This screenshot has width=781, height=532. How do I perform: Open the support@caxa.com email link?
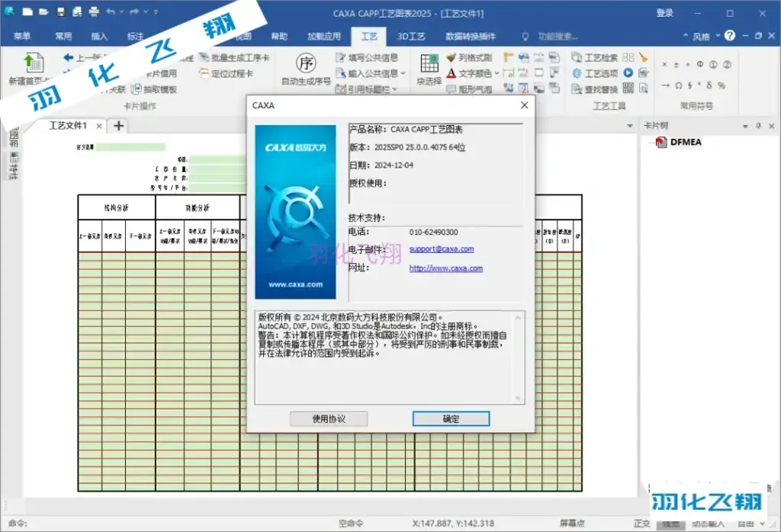pos(442,249)
